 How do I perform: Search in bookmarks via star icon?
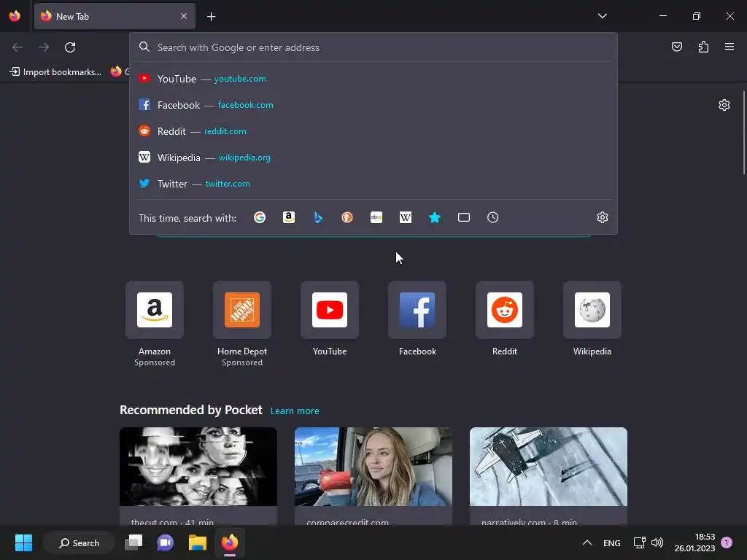coord(435,217)
